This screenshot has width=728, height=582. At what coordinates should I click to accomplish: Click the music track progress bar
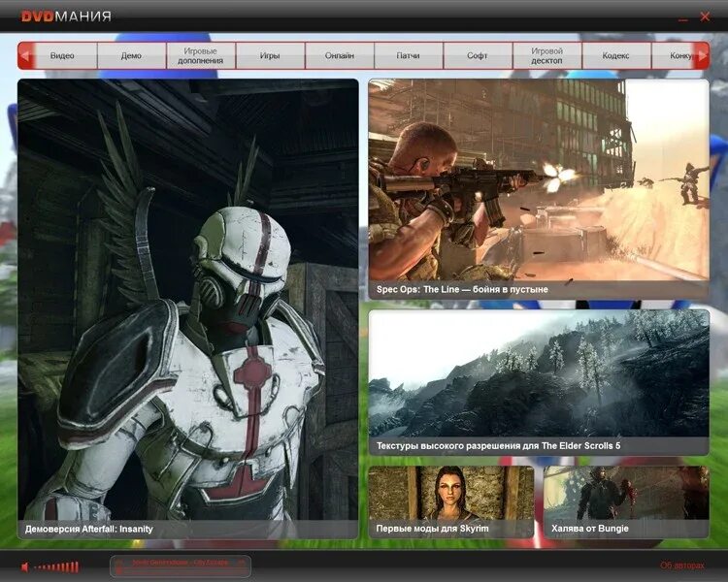coord(182,571)
